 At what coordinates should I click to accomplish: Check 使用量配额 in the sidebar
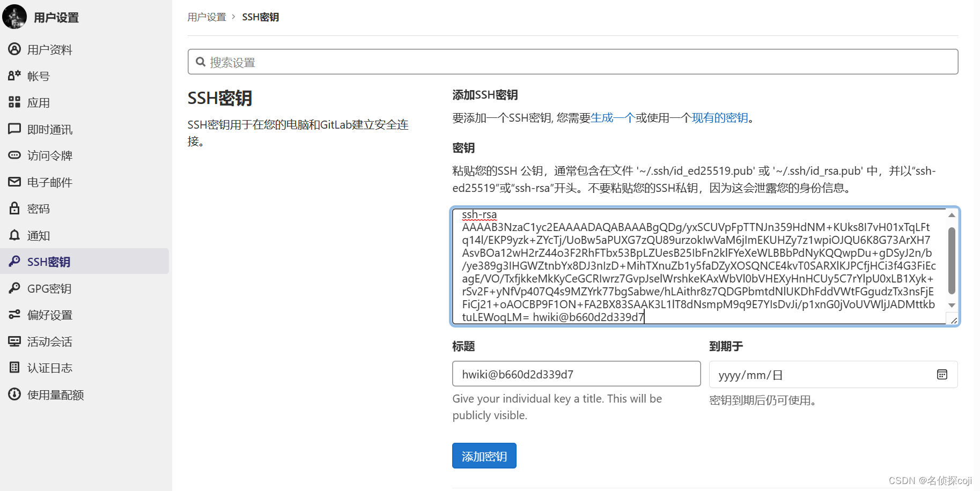pyautogui.click(x=55, y=395)
